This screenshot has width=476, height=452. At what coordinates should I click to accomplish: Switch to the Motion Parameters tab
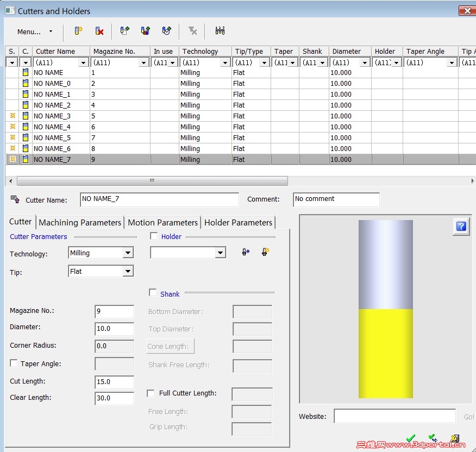162,223
